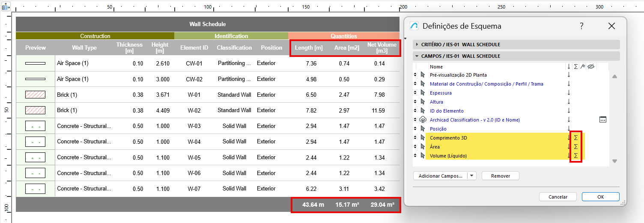Open help with the question mark button
The image size is (644, 223).
click(581, 26)
